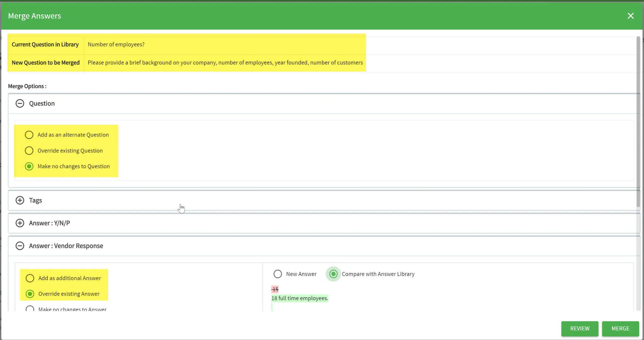The image size is (644, 340).
Task: Close the Merge Answers dialog
Action: 630,16
